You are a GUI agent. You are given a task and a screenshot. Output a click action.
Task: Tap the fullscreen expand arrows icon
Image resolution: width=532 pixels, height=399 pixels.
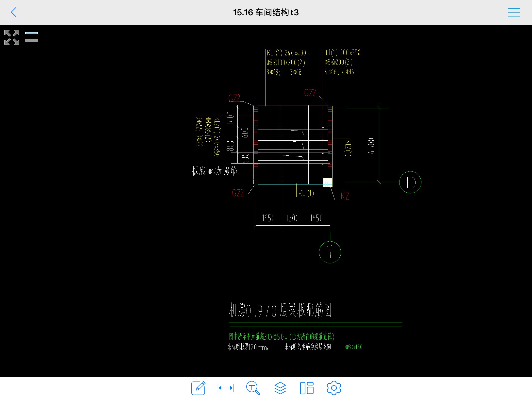[x=12, y=37]
